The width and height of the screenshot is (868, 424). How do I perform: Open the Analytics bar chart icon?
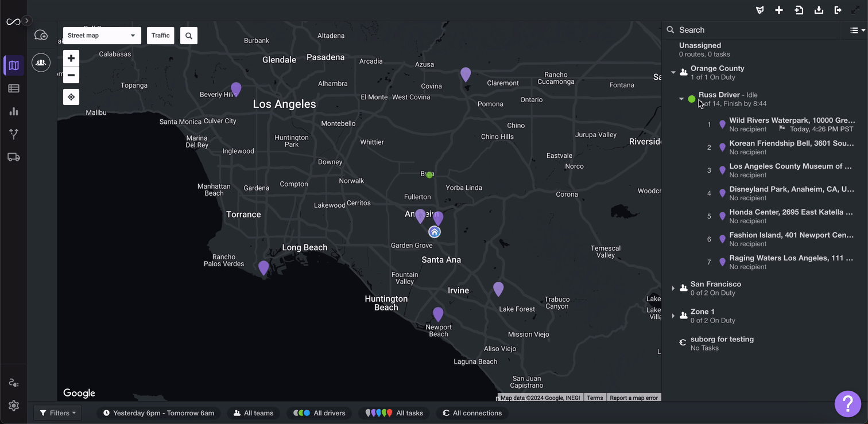coord(14,111)
